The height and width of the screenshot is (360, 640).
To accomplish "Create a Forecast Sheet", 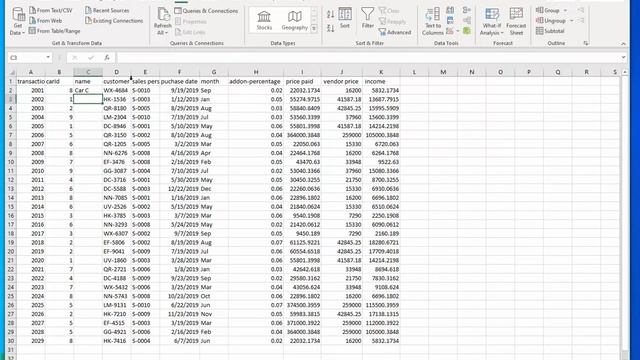I will click(x=516, y=21).
